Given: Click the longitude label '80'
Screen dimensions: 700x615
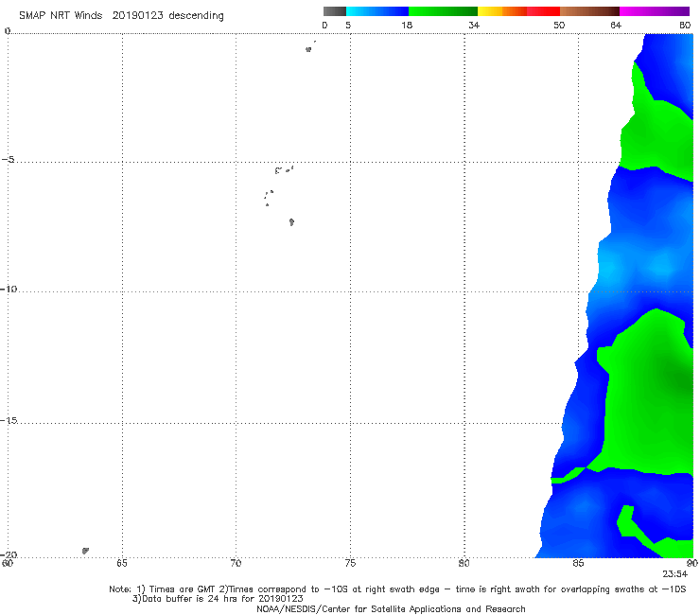Looking at the screenshot, I should pos(464,563).
